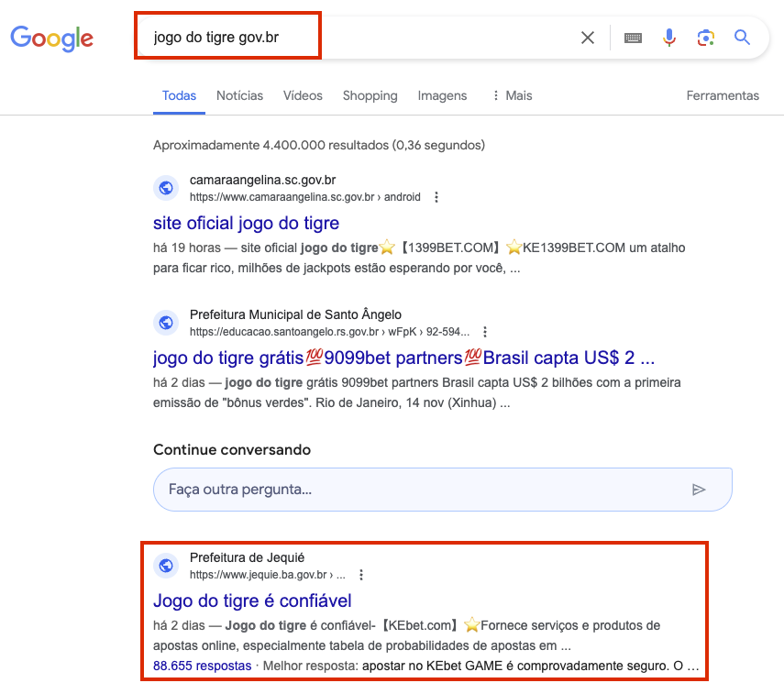Clear the search query with the X icon

pos(588,38)
